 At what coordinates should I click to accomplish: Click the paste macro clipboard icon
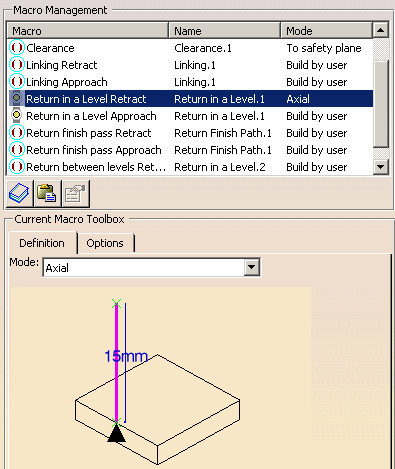47,193
